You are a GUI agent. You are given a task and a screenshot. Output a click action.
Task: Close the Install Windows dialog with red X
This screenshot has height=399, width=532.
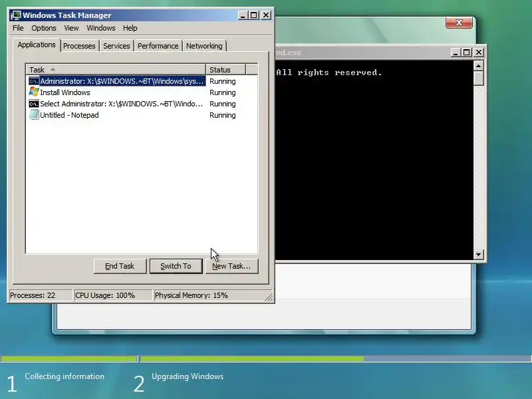click(459, 23)
